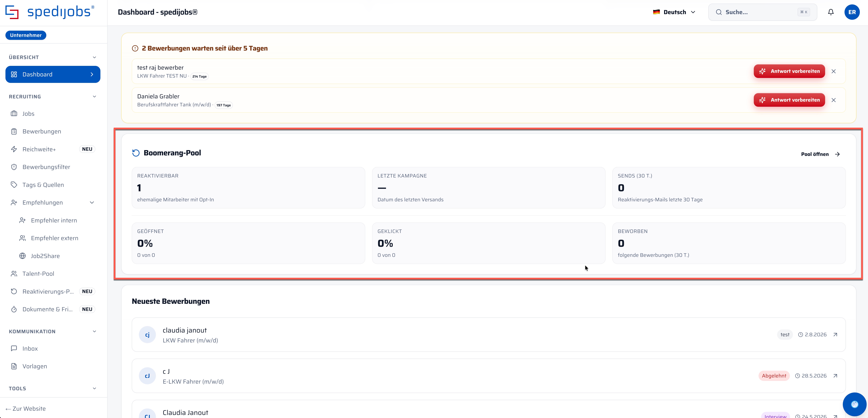Open the Inbox
868x418 pixels.
(x=53, y=349)
